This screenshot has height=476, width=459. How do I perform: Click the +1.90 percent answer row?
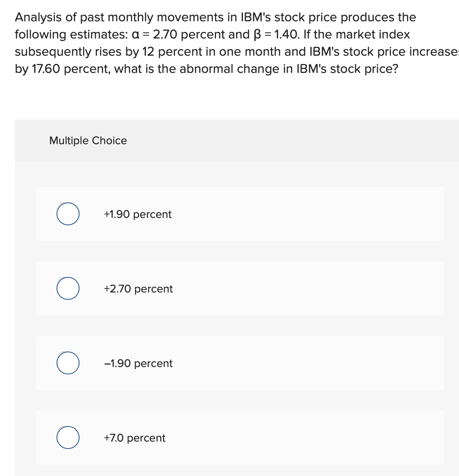tap(240, 213)
